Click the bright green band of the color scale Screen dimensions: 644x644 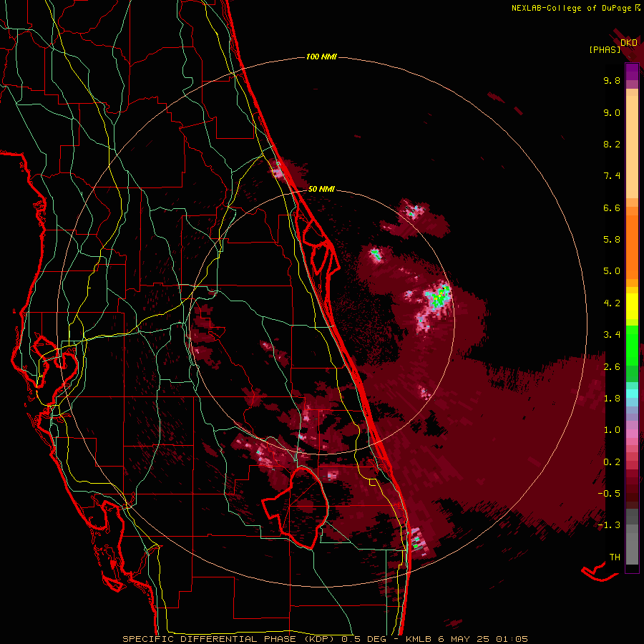click(632, 345)
